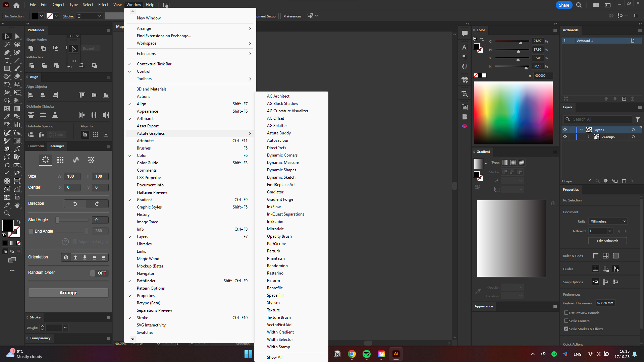Click the Arrange button
The height and width of the screenshot is (362, 644).
pos(68,293)
